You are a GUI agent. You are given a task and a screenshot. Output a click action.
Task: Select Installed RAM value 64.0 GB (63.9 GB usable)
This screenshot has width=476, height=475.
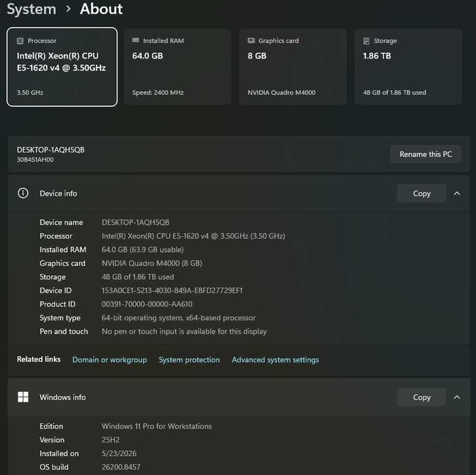143,249
